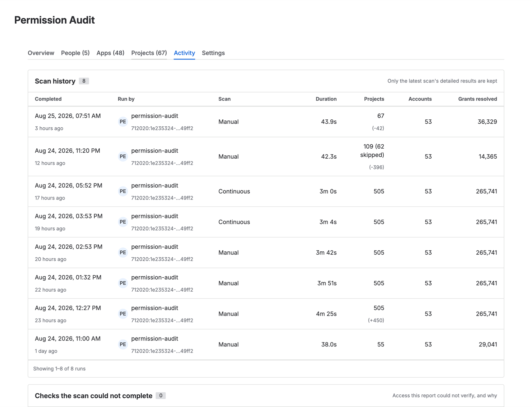The width and height of the screenshot is (532, 407).
Task: Click the zero count badge for incomplete checks
Action: (161, 396)
